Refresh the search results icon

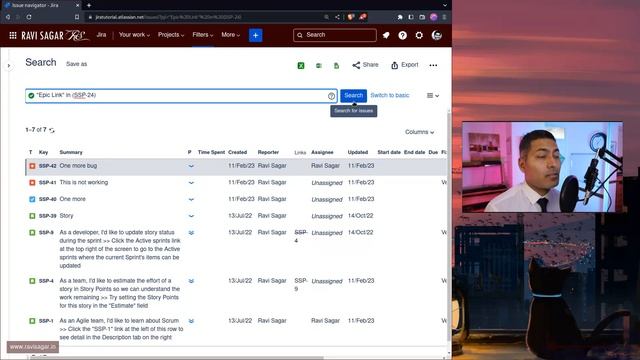click(x=52, y=130)
